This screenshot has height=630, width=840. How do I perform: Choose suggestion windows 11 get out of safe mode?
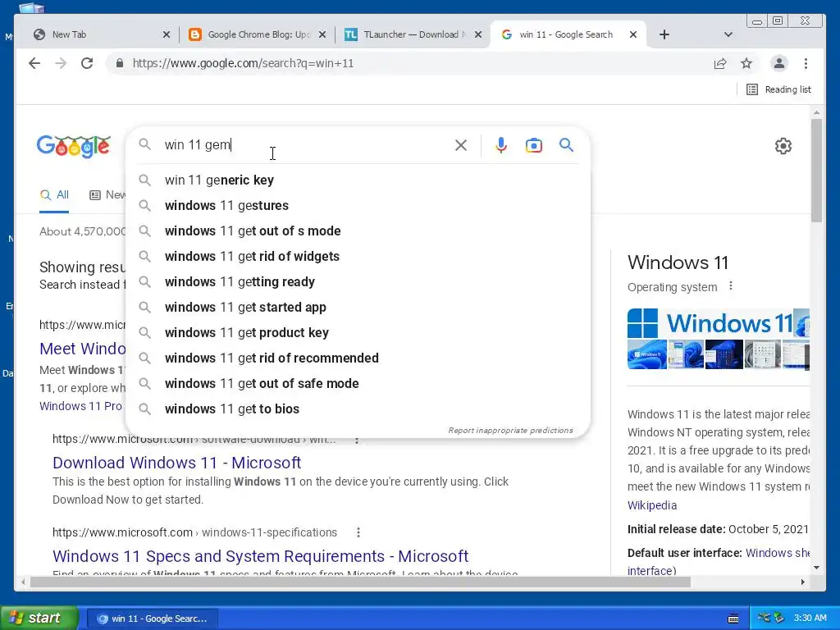[358, 384]
